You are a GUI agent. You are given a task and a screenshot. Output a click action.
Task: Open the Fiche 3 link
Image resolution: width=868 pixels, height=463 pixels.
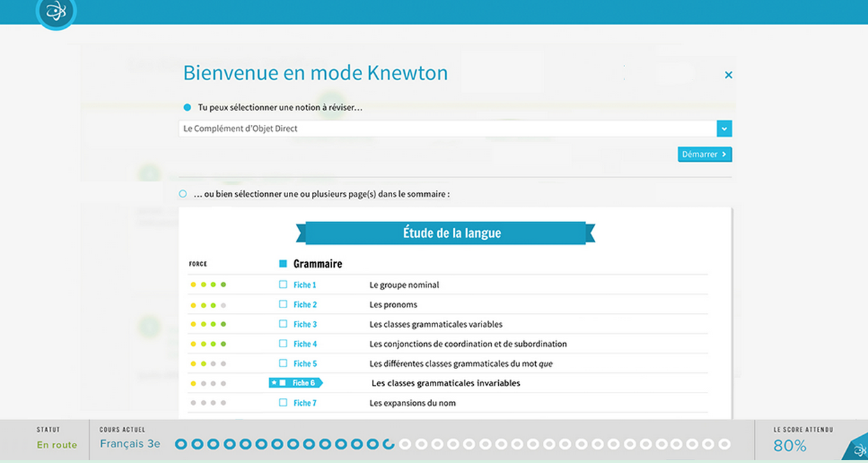click(x=305, y=324)
